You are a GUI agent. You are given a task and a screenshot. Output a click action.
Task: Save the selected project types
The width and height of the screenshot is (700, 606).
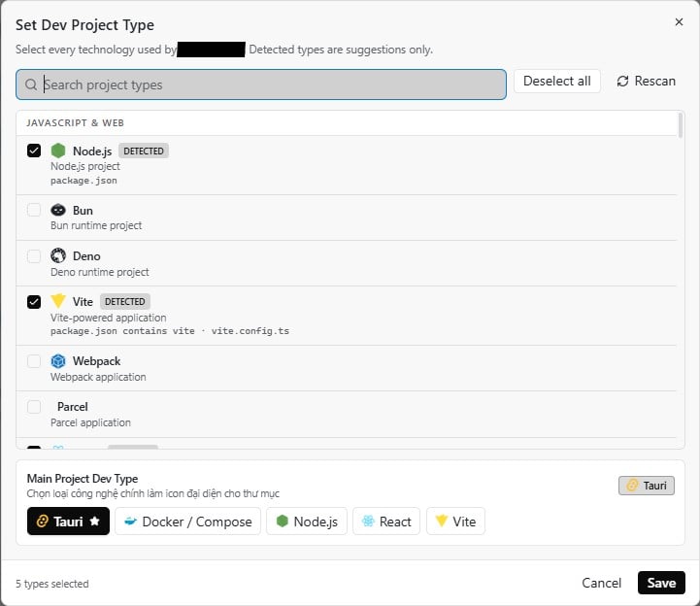coord(661,583)
